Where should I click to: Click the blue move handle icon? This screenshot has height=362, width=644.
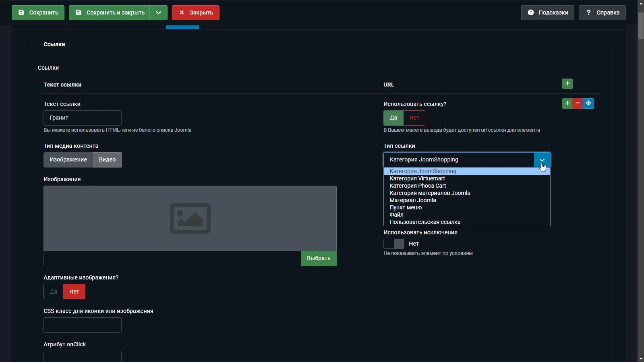pos(588,103)
